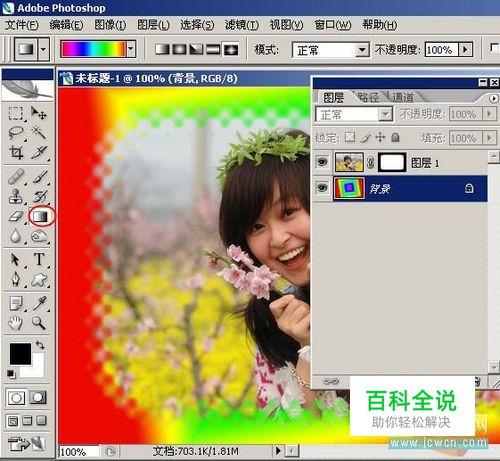Open the layer blend mode 正常 dropdown
This screenshot has width=500, height=461.
(354, 114)
